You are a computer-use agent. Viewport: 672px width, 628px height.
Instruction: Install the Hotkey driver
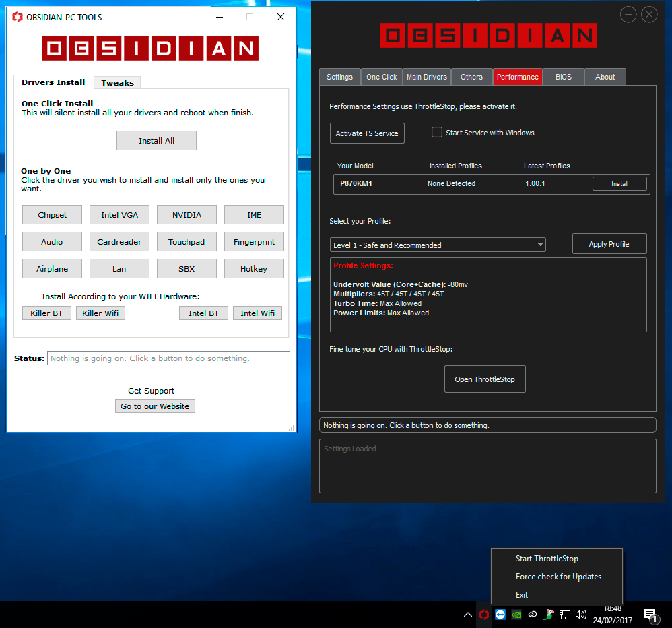tap(254, 269)
